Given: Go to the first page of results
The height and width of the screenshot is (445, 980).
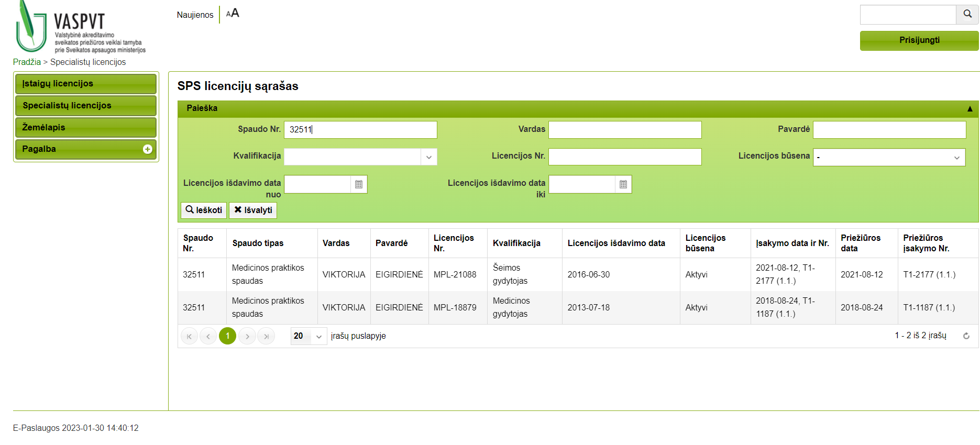Looking at the screenshot, I should coord(189,336).
